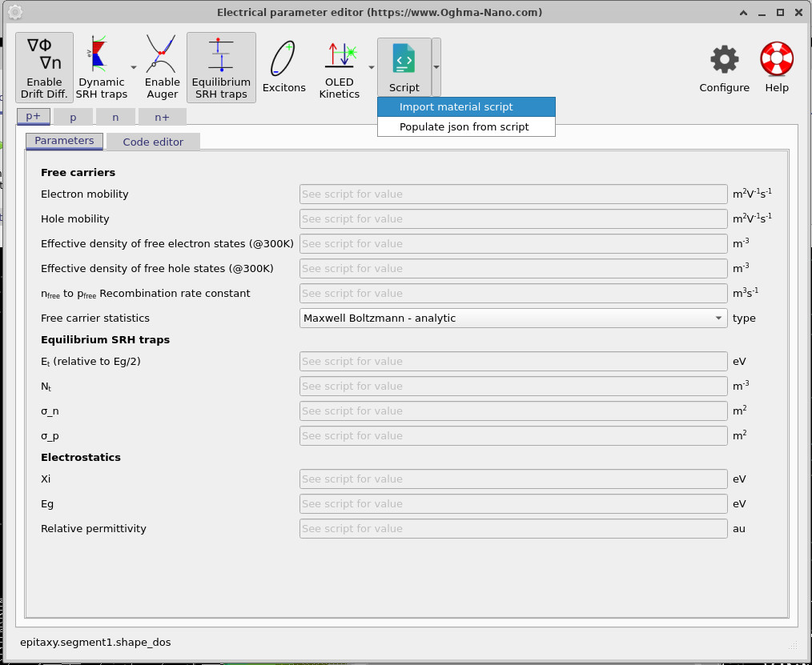Click the Recombination rate constant field

click(513, 294)
